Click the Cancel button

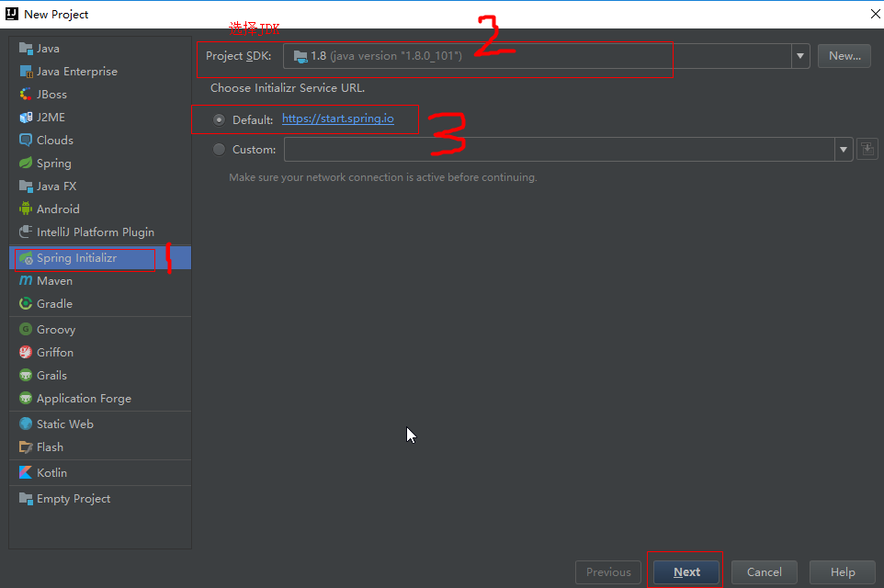click(x=764, y=572)
